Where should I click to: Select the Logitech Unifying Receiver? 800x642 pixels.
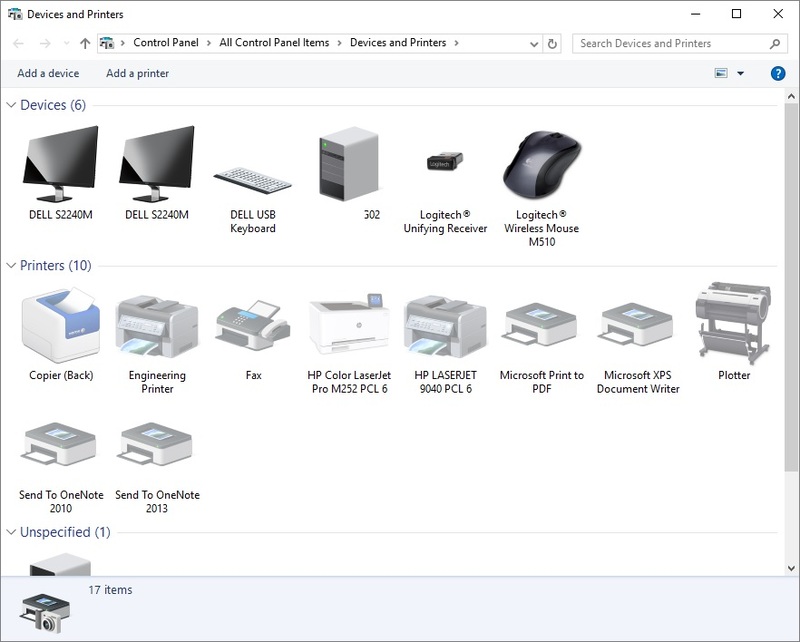point(444,165)
